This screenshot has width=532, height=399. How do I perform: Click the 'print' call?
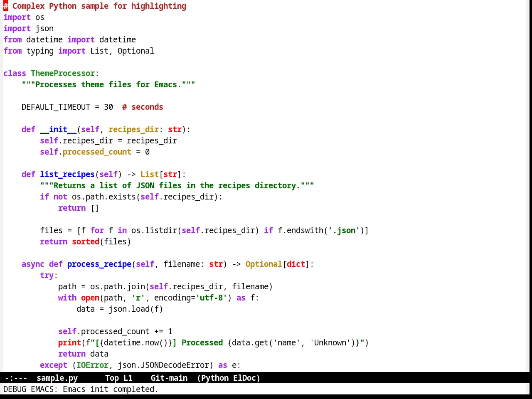pos(69,342)
